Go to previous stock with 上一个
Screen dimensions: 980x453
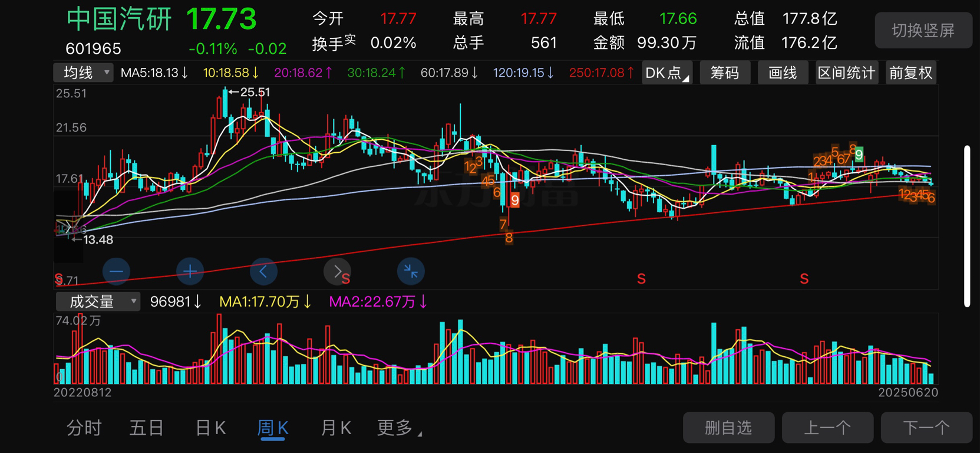[827, 428]
